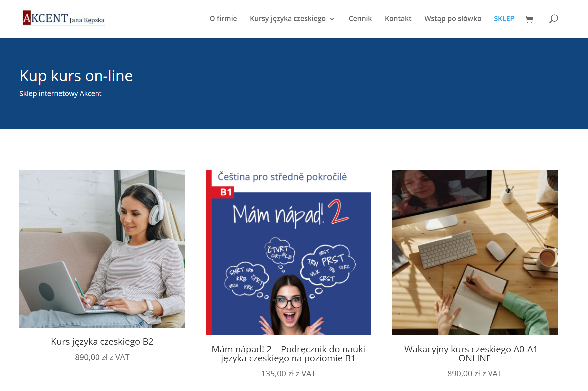
Task: Expand the Kursy języka czeskiego chevron
Action: [332, 19]
